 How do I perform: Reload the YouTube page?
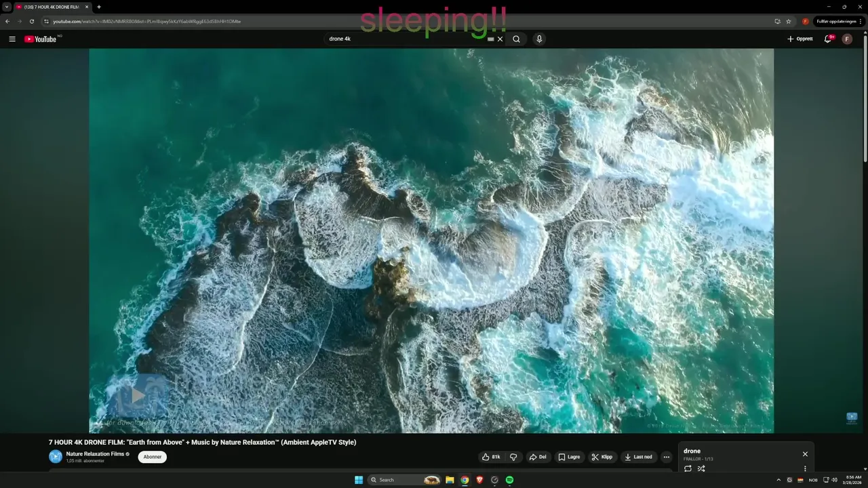click(x=31, y=21)
